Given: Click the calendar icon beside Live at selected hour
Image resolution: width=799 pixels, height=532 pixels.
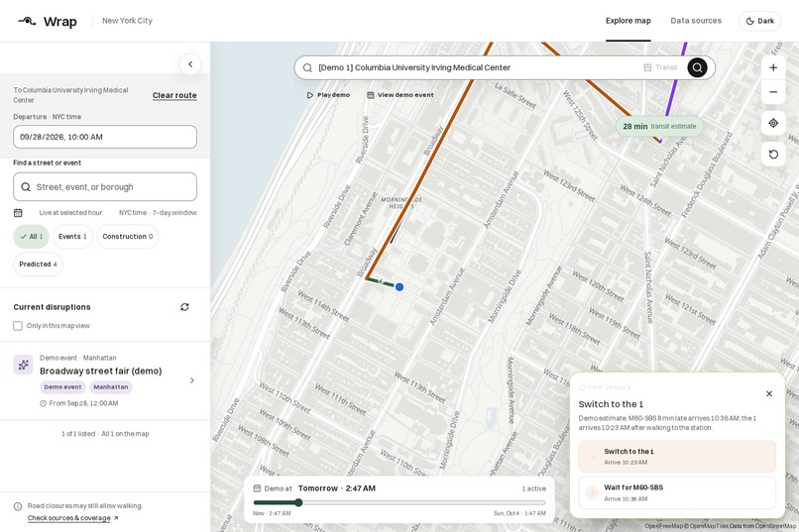Looking at the screenshot, I should pyautogui.click(x=18, y=213).
